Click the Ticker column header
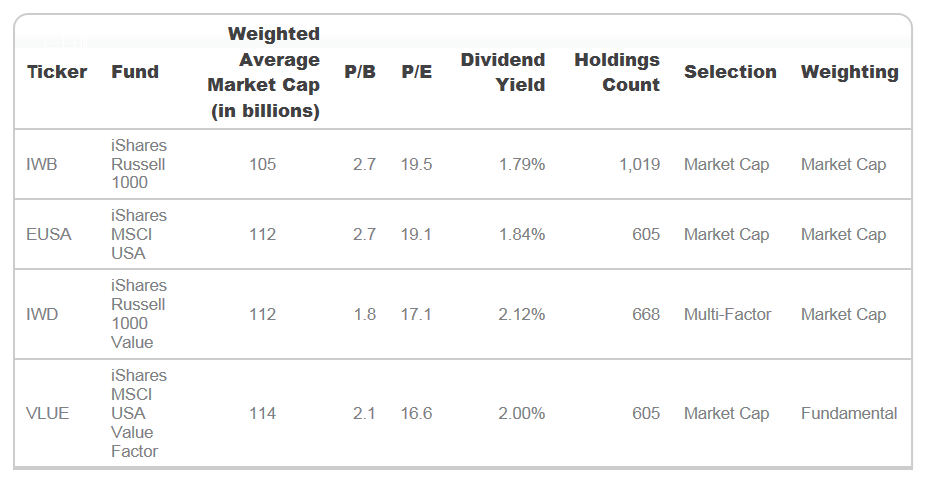 click(x=57, y=72)
